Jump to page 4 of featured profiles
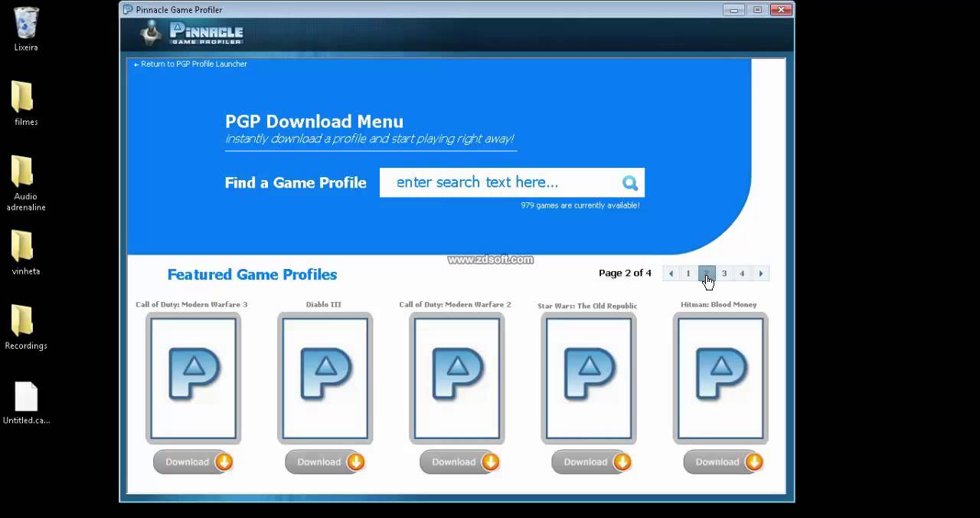Screen dimensions: 980x518 tap(742, 274)
